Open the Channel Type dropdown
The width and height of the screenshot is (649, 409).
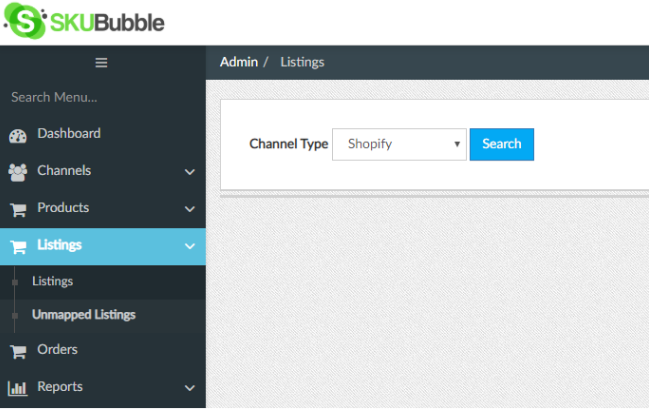coord(399,144)
